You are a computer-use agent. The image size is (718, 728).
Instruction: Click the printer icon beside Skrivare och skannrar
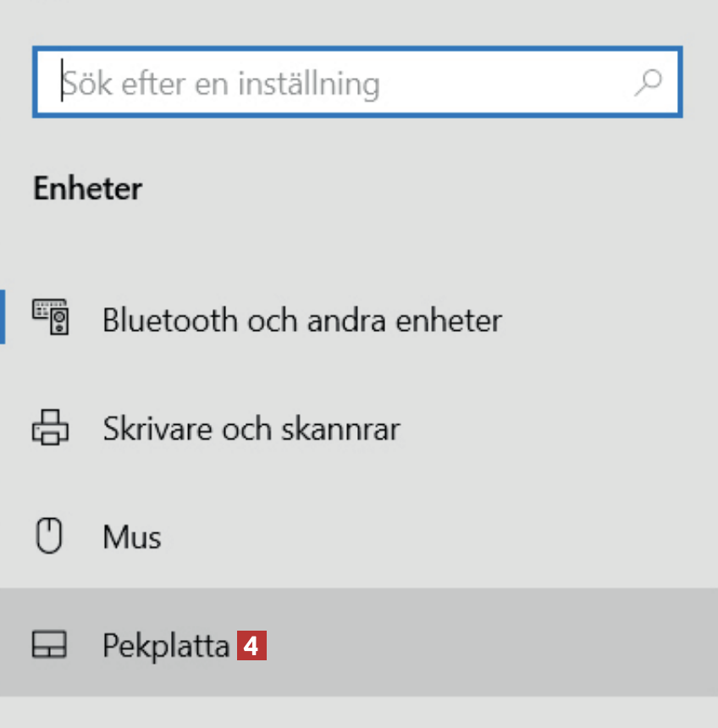click(x=50, y=428)
